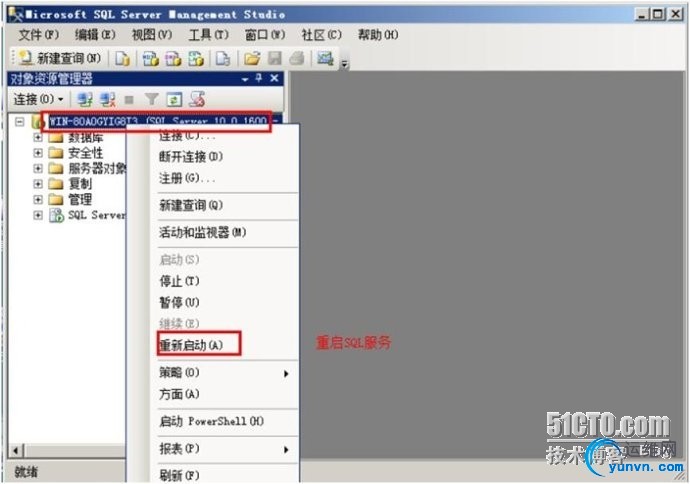Expand the 数据库 folder
This screenshot has height=484, width=690.
click(38, 138)
